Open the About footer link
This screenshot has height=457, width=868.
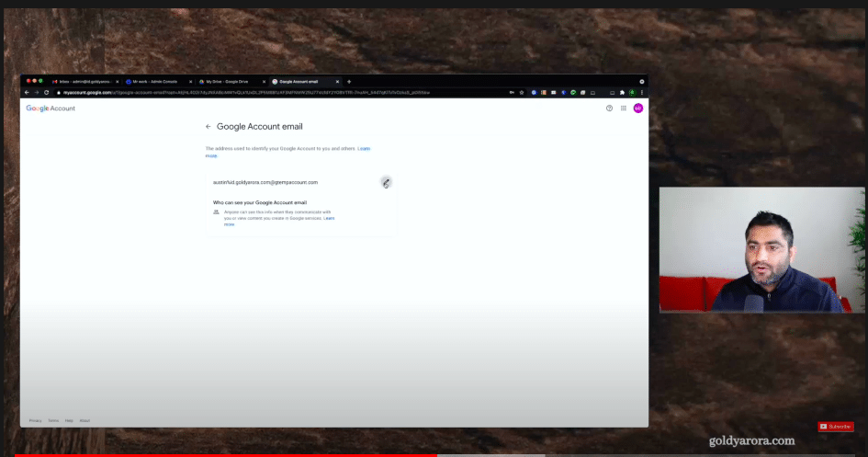(x=85, y=420)
